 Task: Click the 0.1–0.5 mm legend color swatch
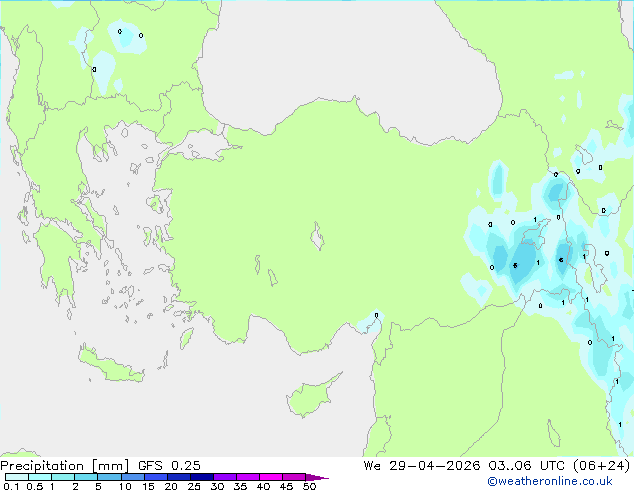(17, 477)
